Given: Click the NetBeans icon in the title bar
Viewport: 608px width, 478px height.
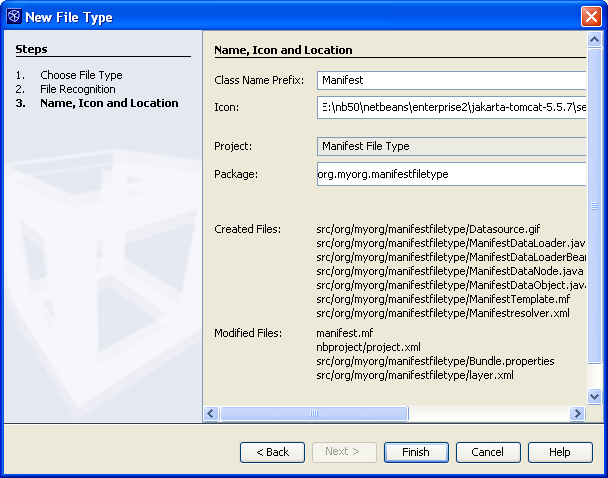Looking at the screenshot, I should click(x=14, y=17).
